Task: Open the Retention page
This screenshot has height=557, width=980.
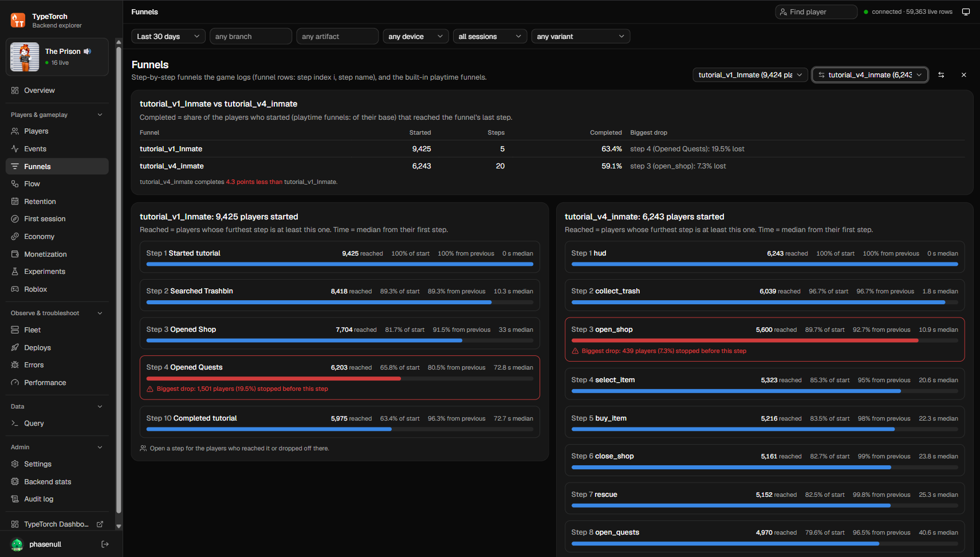Action: 57,202
